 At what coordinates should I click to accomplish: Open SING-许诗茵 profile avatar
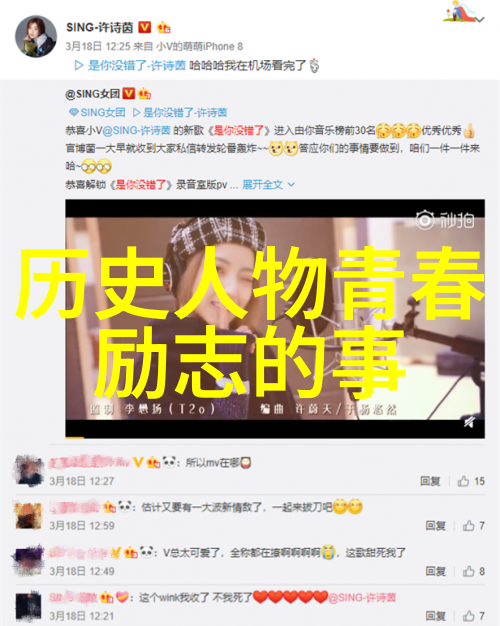36,36
